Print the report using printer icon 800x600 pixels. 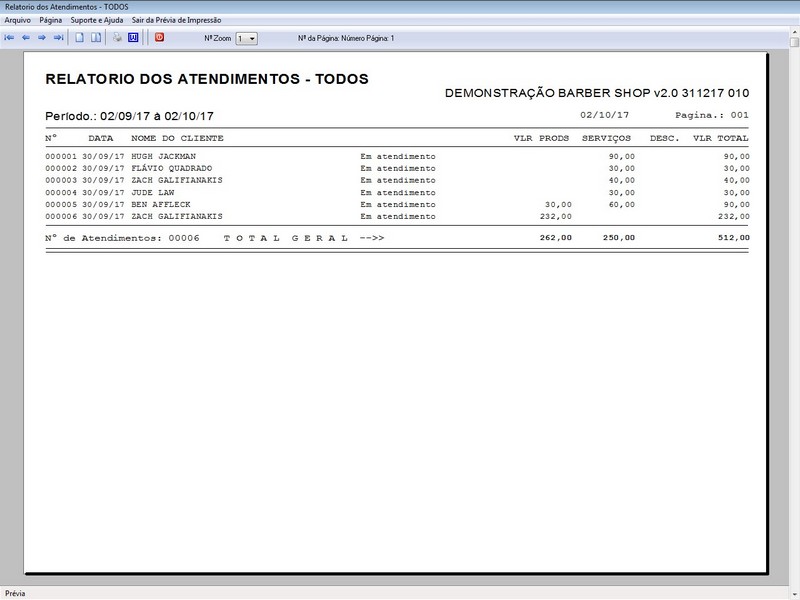pyautogui.click(x=117, y=38)
